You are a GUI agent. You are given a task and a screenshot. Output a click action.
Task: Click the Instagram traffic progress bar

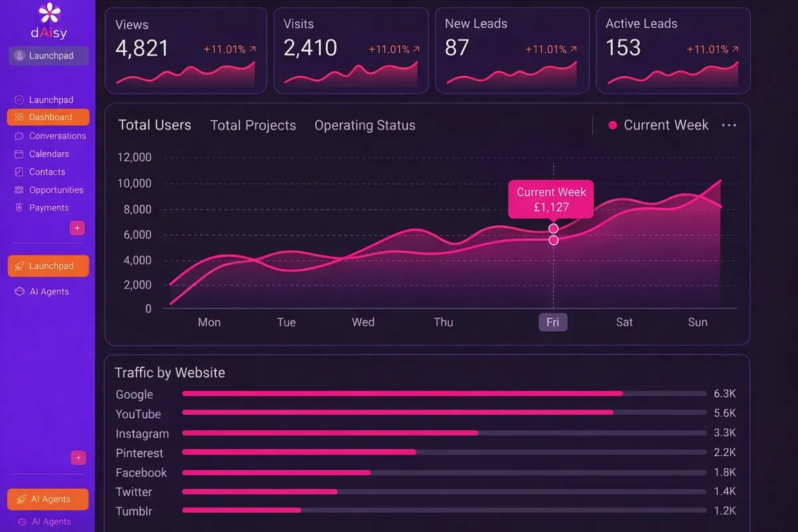point(444,433)
